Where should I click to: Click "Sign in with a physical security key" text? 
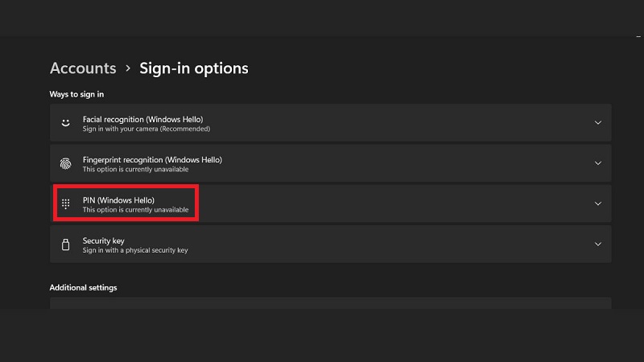coord(135,250)
